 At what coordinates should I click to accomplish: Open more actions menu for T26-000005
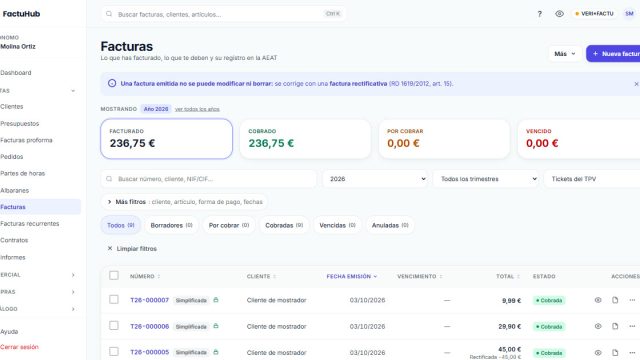tap(632, 352)
